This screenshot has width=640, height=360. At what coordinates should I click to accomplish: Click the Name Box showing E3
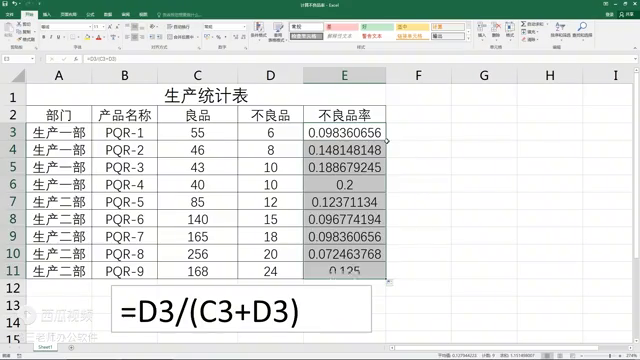click(18, 59)
